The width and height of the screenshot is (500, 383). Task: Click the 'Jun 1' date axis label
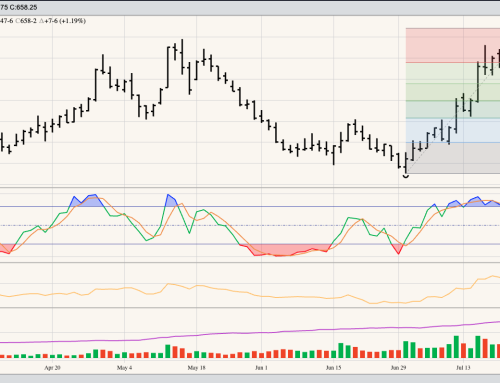261,368
